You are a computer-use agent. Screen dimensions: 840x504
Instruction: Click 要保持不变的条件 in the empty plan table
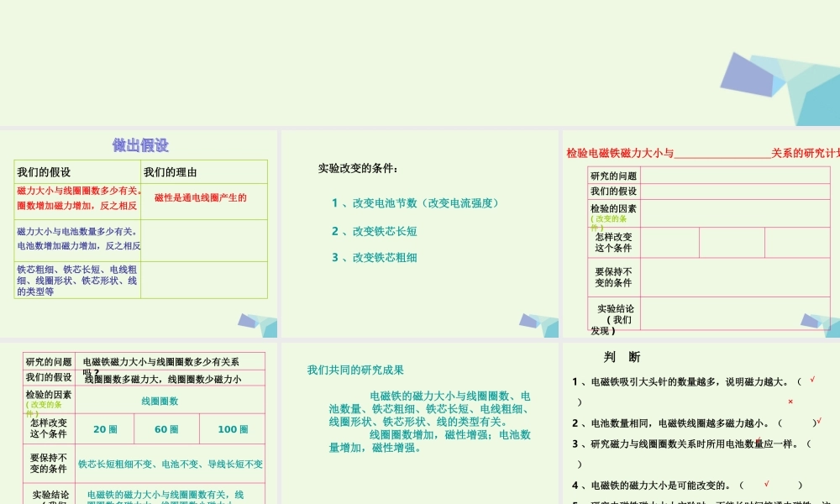pyautogui.click(x=613, y=277)
